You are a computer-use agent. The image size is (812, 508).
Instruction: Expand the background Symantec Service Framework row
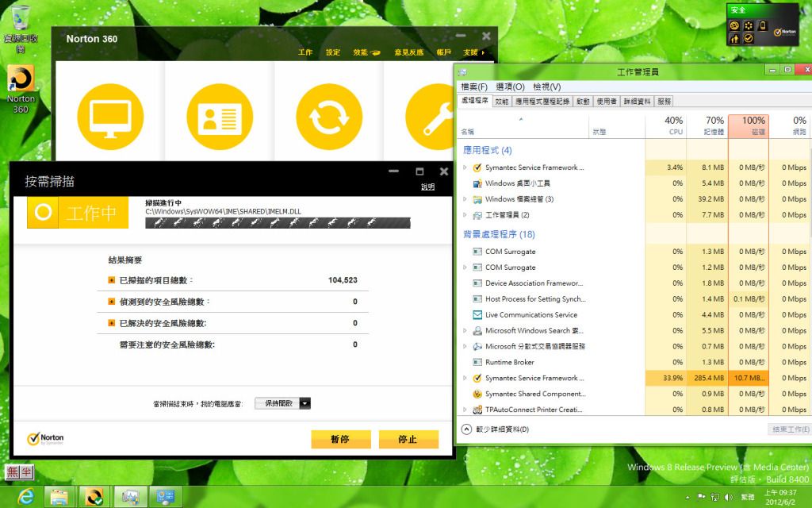tap(465, 378)
